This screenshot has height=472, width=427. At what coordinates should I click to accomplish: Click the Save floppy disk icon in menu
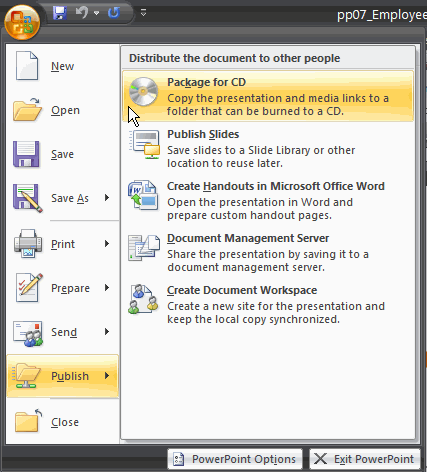pos(26,154)
